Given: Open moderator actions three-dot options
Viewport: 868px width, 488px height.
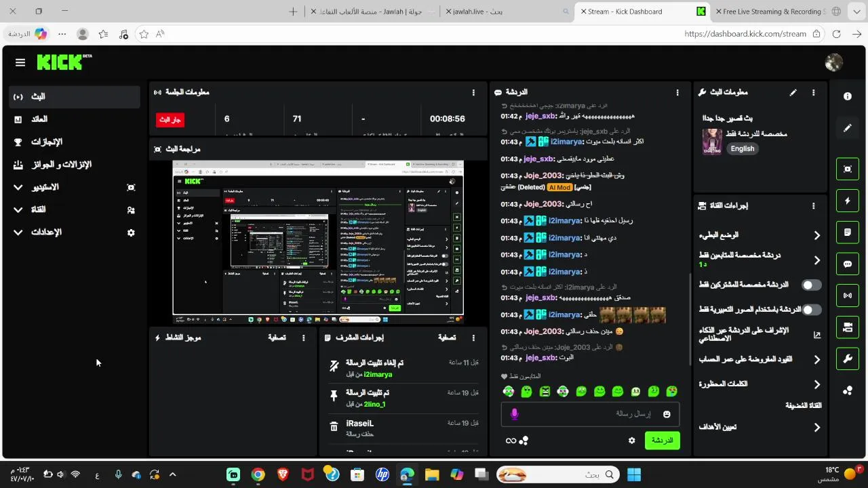Looking at the screenshot, I should click(473, 338).
